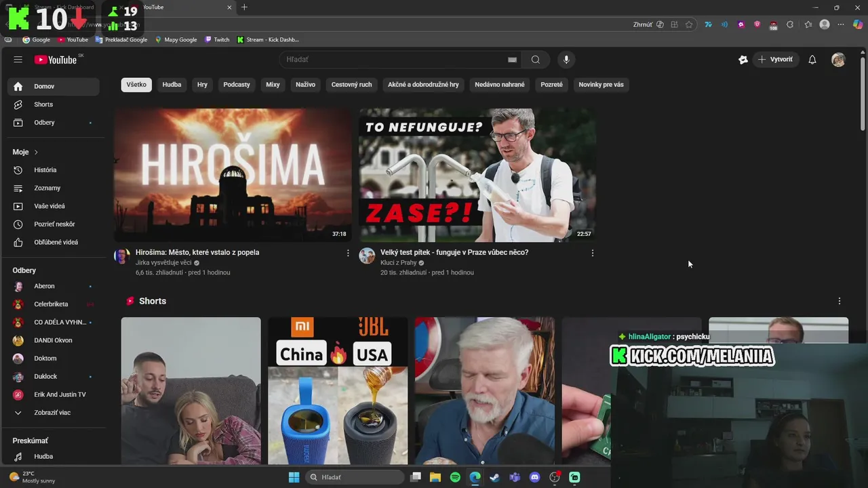The width and height of the screenshot is (868, 488).
Task: Click the icon left of Vytvoriť button
Action: (x=743, y=60)
